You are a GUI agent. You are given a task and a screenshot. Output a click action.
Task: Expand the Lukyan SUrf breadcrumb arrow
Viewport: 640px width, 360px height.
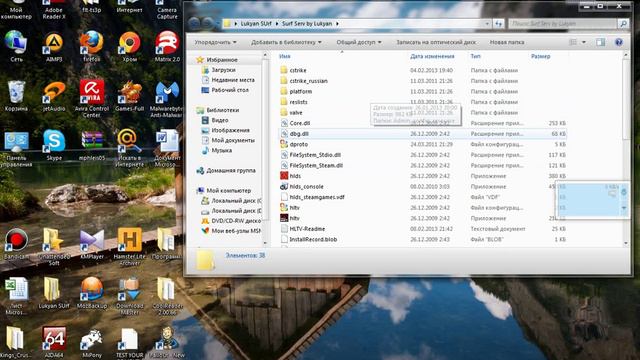click(276, 24)
